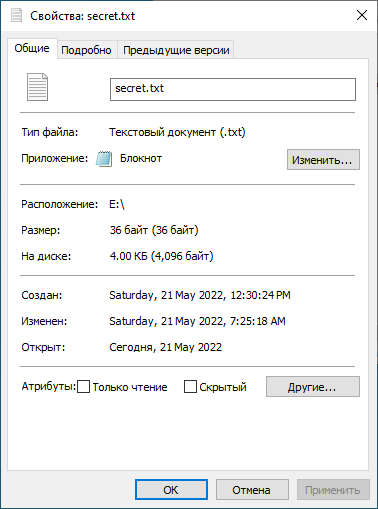
Task: Enable the Только чтение checkbox
Action: pyautogui.click(x=83, y=387)
